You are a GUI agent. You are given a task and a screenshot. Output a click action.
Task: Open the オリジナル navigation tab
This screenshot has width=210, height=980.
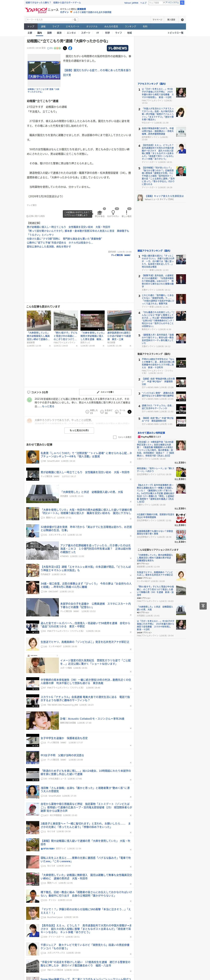coord(92,27)
